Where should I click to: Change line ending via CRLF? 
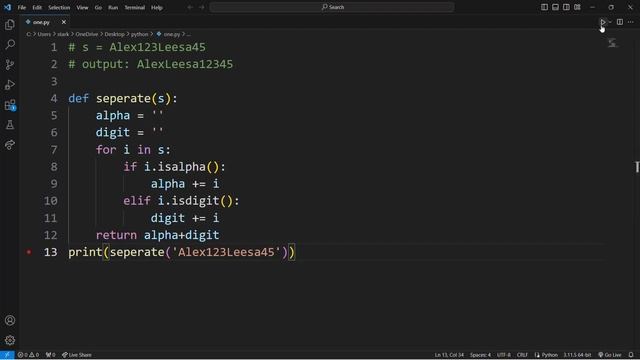coord(522,355)
